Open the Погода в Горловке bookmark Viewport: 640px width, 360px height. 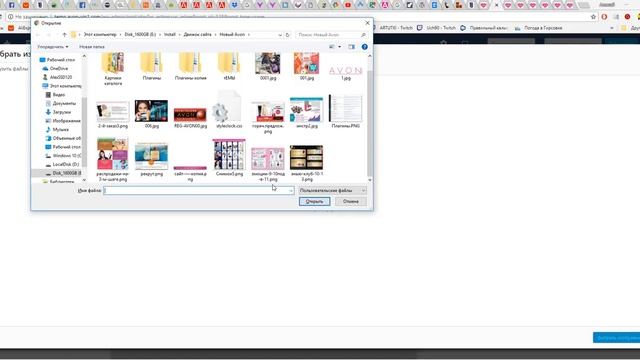tap(538, 28)
